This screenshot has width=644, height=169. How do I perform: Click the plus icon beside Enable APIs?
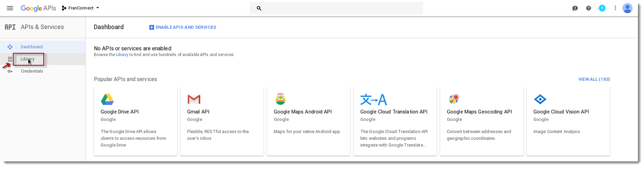point(152,27)
